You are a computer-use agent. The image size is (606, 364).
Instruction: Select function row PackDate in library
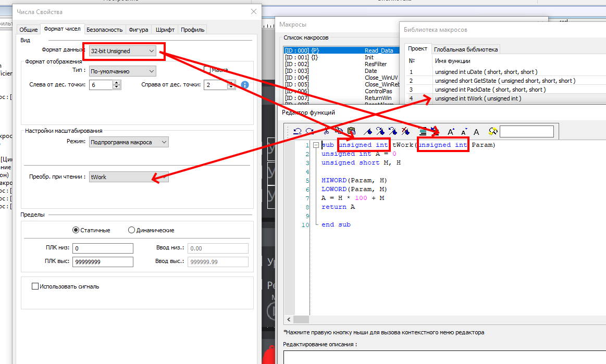(505, 90)
